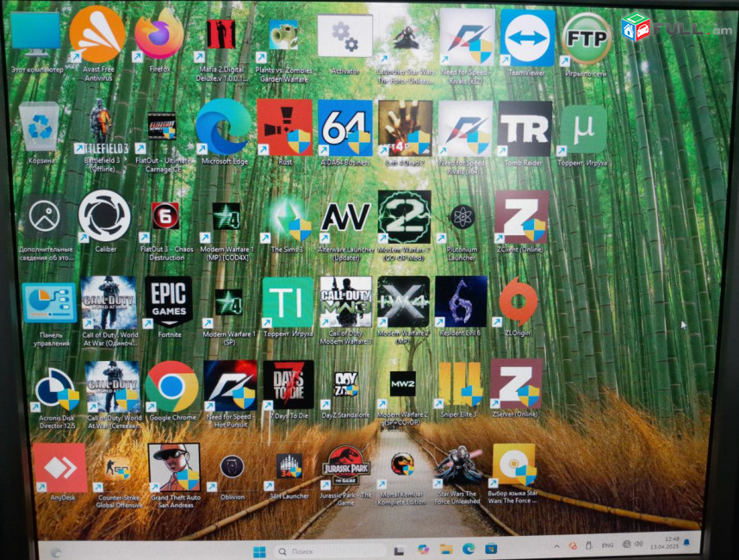Open Mafia 2 Digital Deluxe shortcut
Image resolution: width=739 pixels, height=560 pixels.
point(220,34)
